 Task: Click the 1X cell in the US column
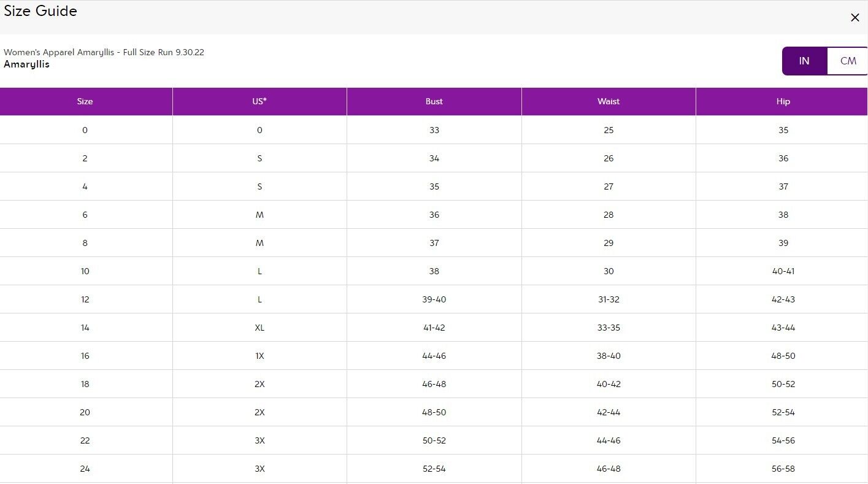(259, 356)
